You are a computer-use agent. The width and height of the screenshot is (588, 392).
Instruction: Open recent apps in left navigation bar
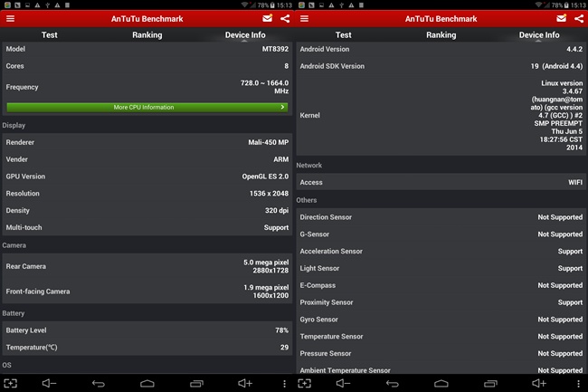[x=196, y=383]
